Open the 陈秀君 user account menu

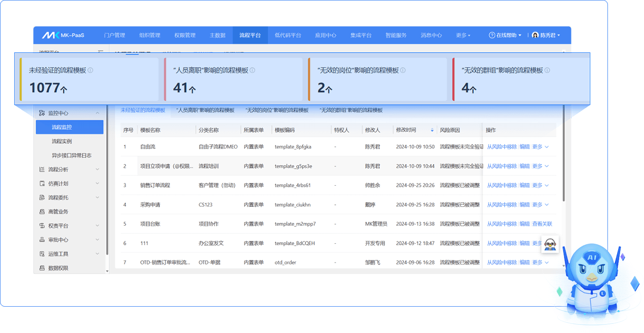(546, 35)
